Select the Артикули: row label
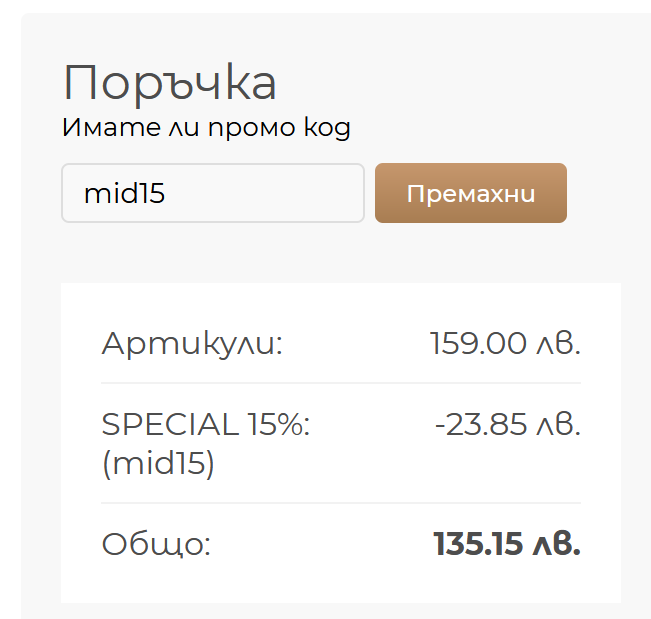This screenshot has height=619, width=651. tap(192, 344)
